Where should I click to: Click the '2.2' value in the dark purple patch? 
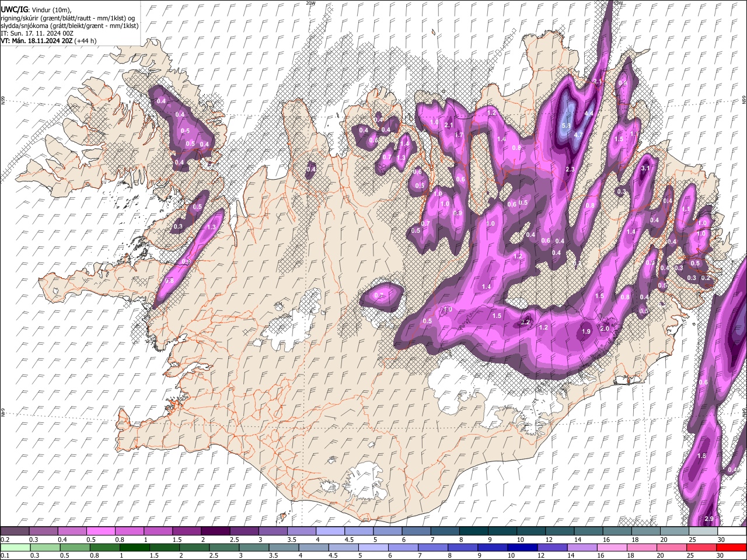(525, 322)
